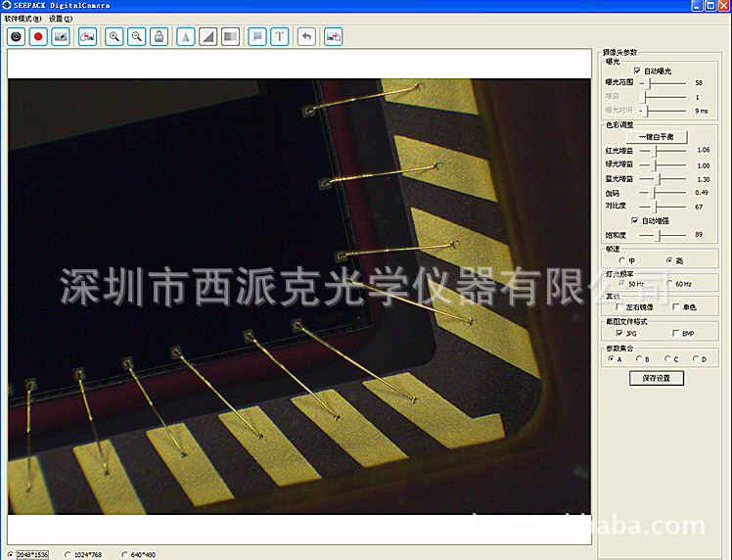This screenshot has height=560, width=732.
Task: Click the 伽码 gamma slider
Action: click(x=663, y=193)
